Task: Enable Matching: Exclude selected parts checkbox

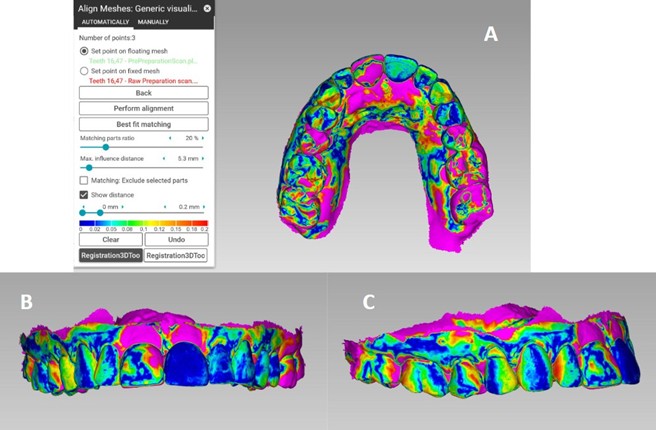Action: pyautogui.click(x=84, y=180)
